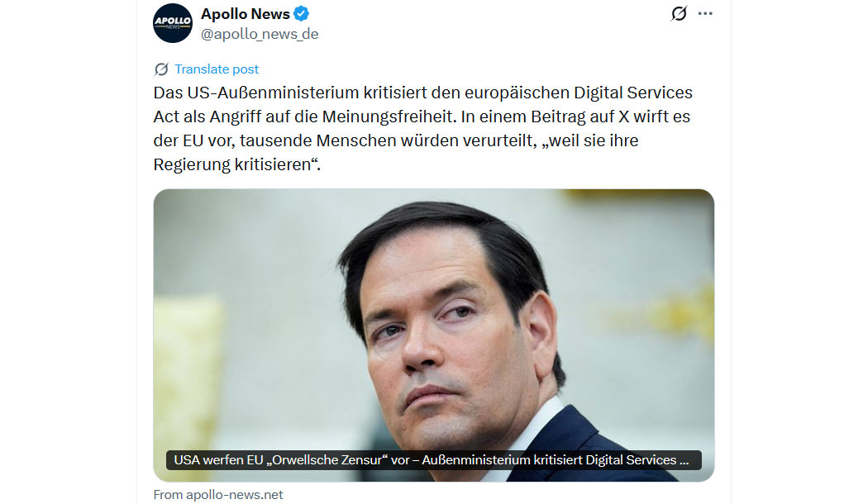Click the APOLLO lettering inside the avatar
The width and height of the screenshot is (868, 504).
pyautogui.click(x=173, y=21)
